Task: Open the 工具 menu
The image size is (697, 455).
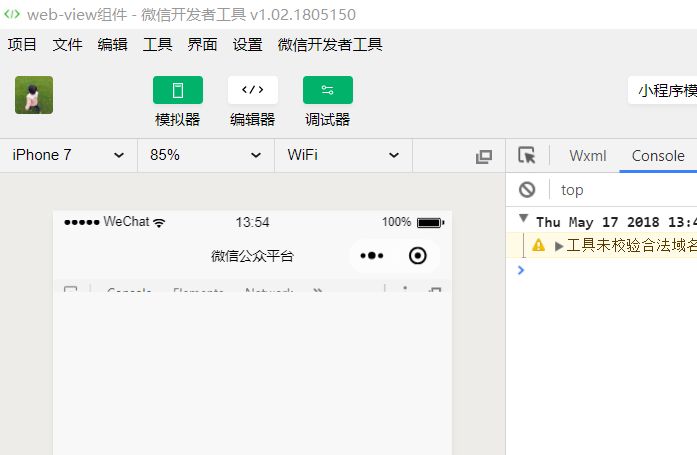Action: (157, 44)
